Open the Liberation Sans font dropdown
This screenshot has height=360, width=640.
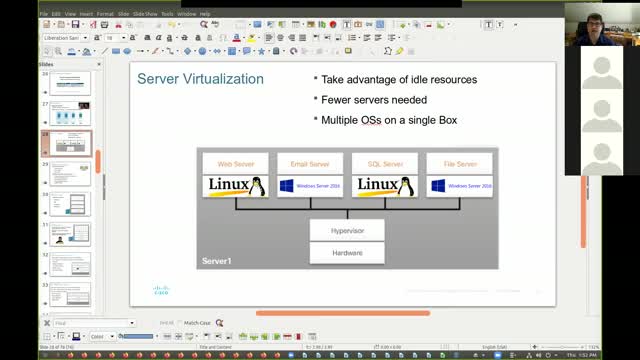(x=85, y=38)
